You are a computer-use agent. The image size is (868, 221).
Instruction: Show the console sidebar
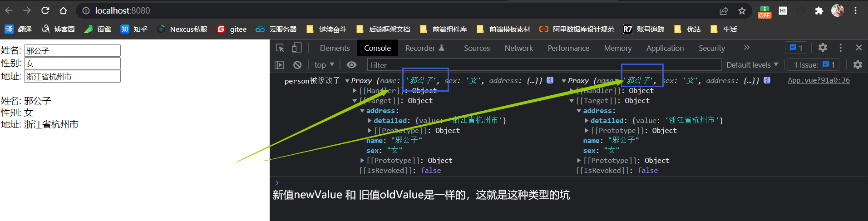pyautogui.click(x=280, y=65)
